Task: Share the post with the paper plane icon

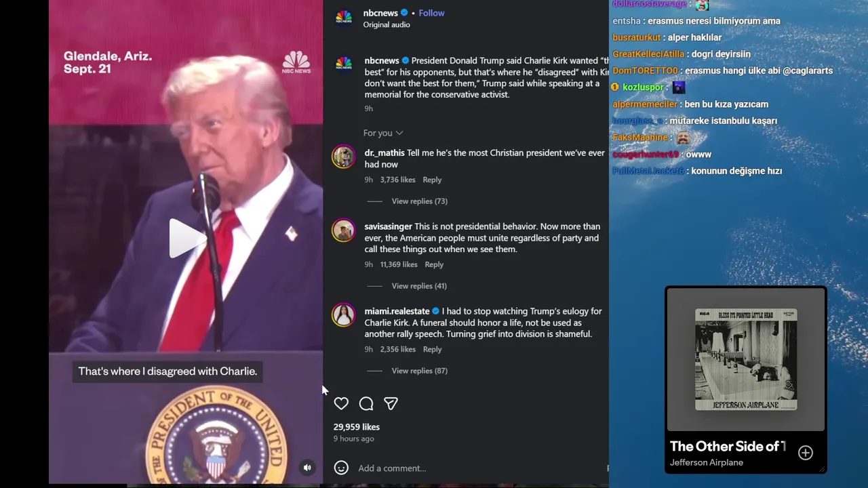Action: (391, 403)
